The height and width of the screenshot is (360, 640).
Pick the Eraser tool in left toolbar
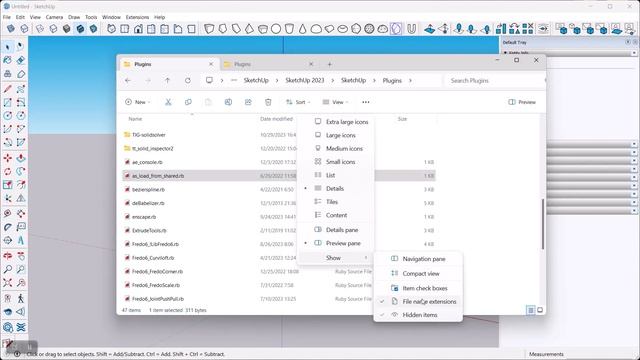pos(21,60)
